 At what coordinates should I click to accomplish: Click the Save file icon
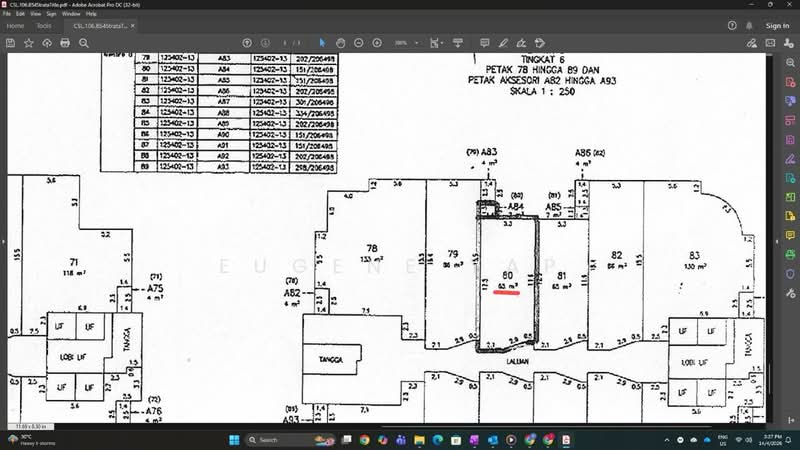(x=10, y=43)
